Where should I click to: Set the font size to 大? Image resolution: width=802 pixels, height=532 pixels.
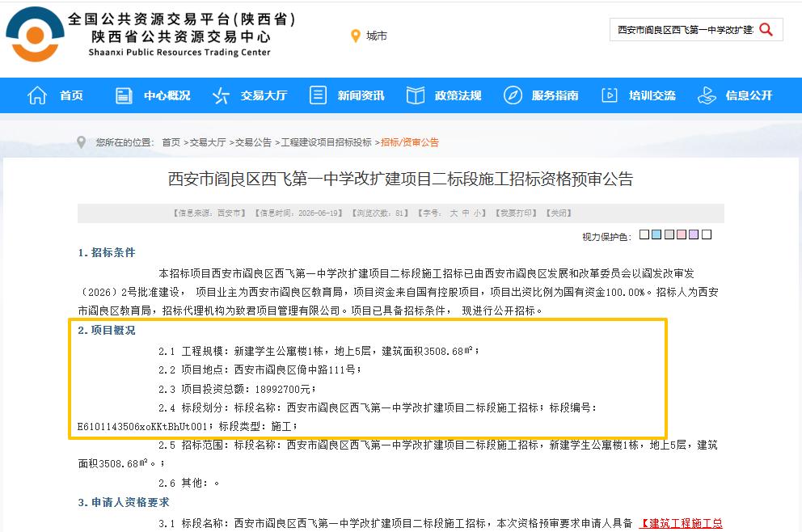(x=454, y=213)
